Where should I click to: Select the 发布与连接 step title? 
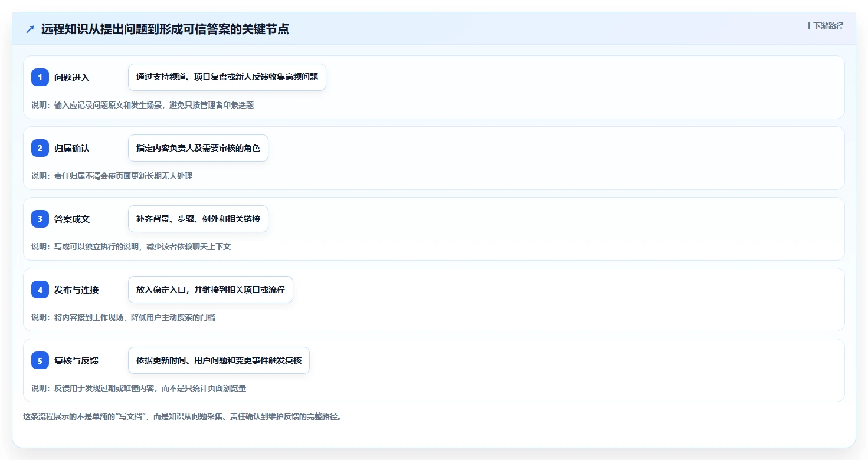pyautogui.click(x=76, y=290)
